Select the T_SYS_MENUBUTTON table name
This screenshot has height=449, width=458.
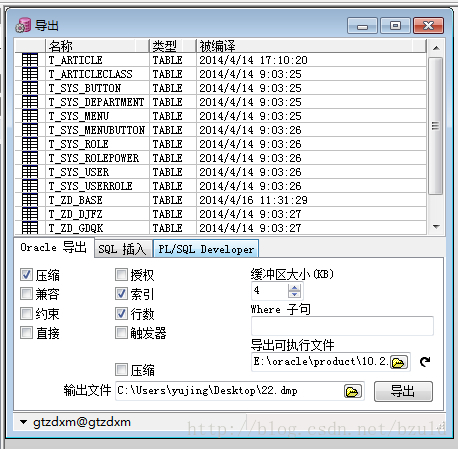[97, 130]
